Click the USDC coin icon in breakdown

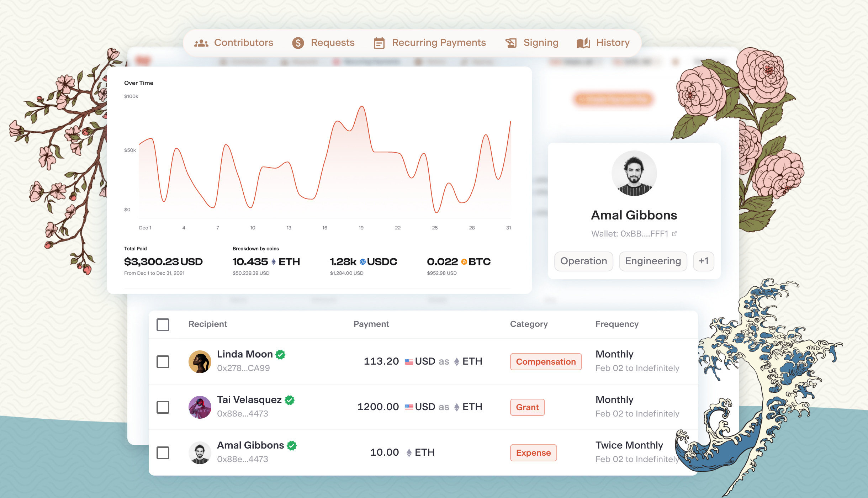tap(362, 262)
